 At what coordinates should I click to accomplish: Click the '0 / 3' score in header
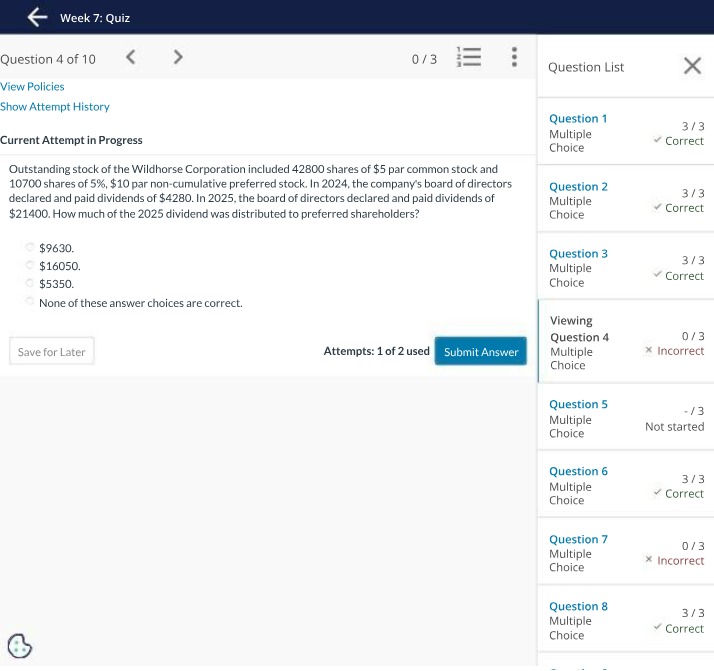tap(424, 59)
